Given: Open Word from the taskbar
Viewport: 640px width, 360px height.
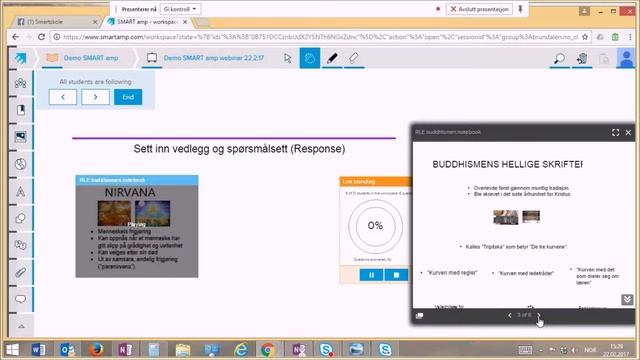Looking at the screenshot, I should [39, 350].
